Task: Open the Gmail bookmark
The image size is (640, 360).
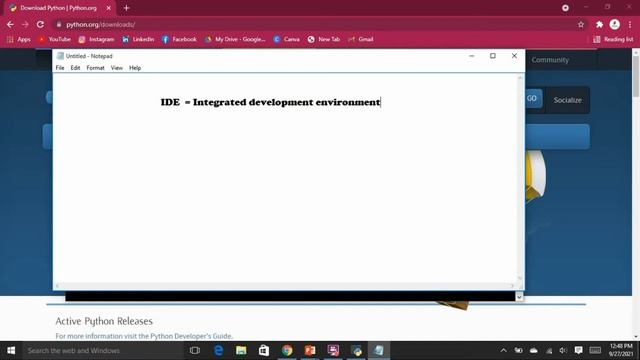Action: pos(361,39)
